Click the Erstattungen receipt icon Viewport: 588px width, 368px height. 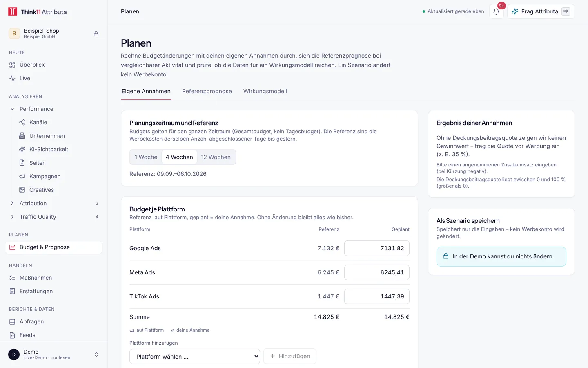(x=12, y=291)
